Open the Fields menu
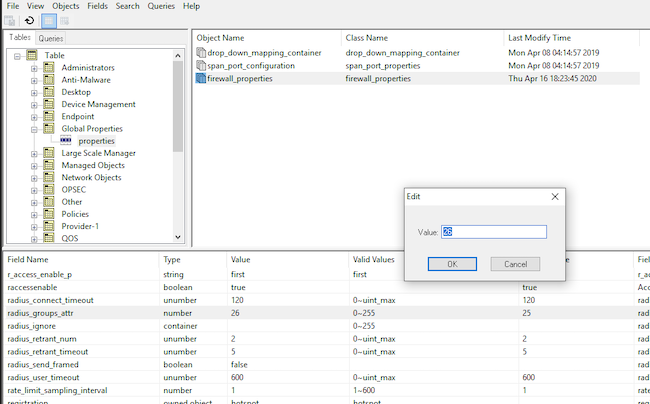 (x=97, y=6)
